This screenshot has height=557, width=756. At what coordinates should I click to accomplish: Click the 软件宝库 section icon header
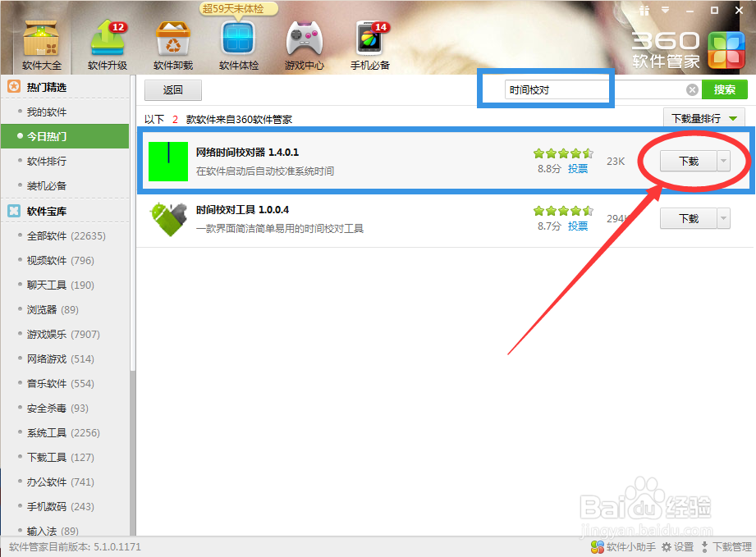pos(14,211)
